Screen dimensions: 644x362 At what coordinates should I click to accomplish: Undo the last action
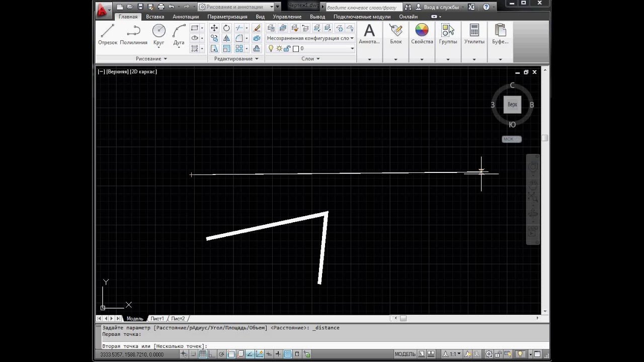(x=172, y=7)
